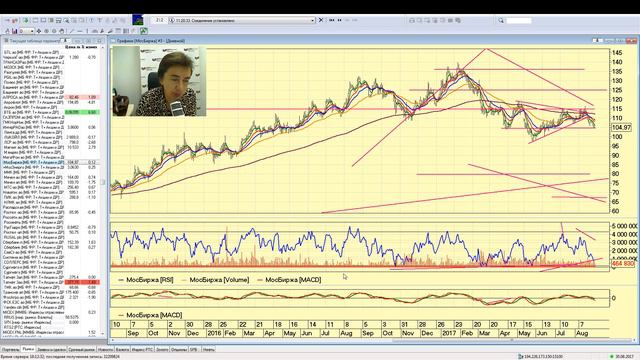Open the connection status dropdown
Image resolution: width=640 pixels, height=360 pixels.
(313, 20)
